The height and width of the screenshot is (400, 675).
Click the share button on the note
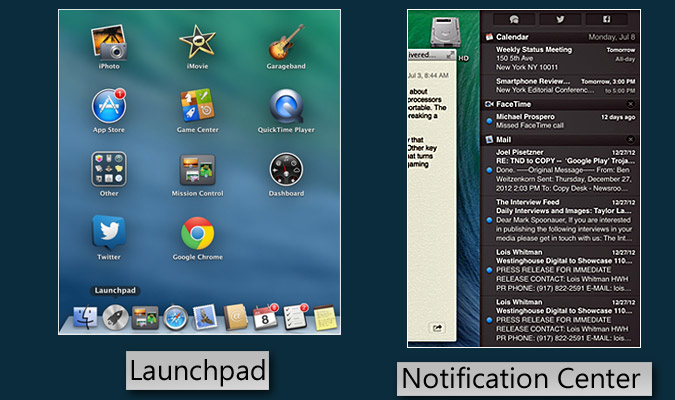click(437, 327)
